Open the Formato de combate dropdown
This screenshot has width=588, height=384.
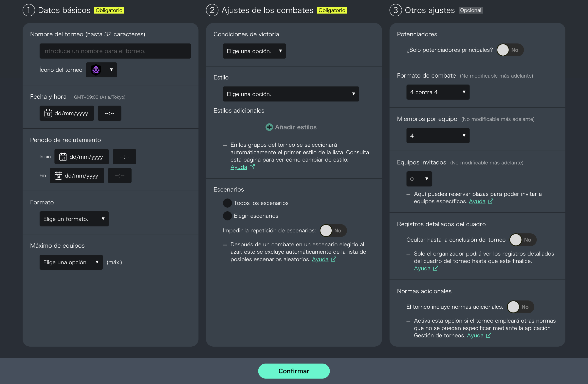(x=438, y=92)
